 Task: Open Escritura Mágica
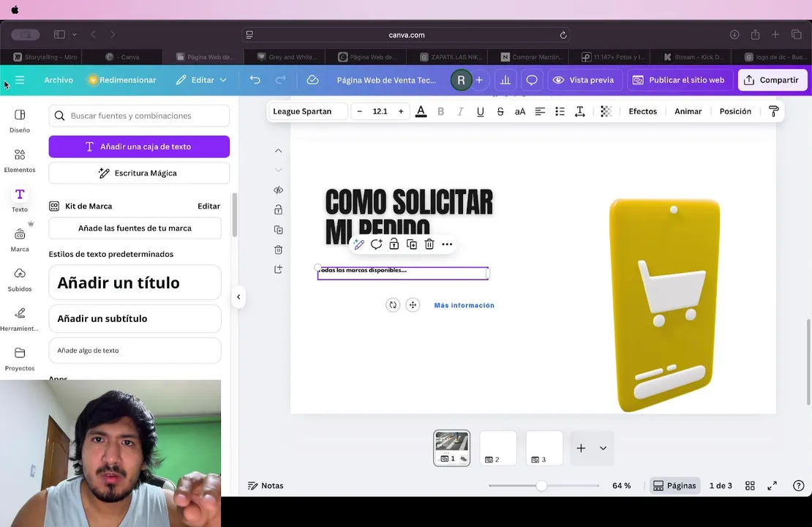(139, 173)
